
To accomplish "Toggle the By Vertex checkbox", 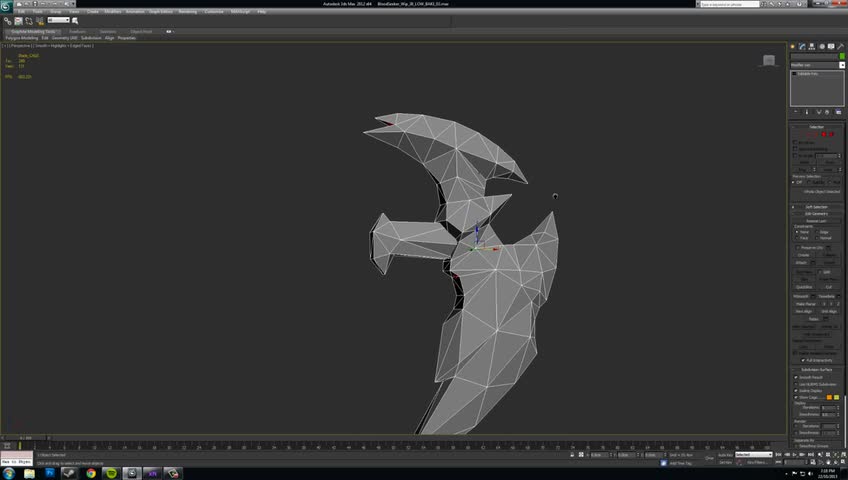I will 795,142.
